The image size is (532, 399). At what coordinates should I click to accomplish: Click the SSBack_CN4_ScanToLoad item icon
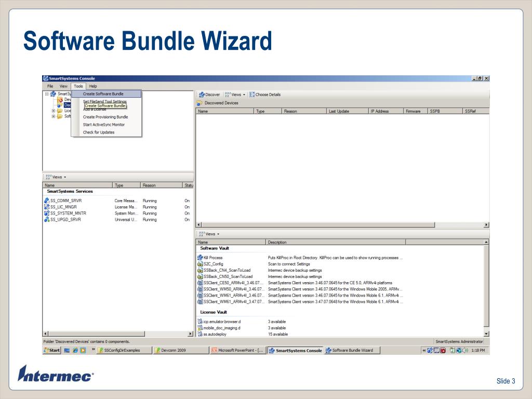pos(200,270)
